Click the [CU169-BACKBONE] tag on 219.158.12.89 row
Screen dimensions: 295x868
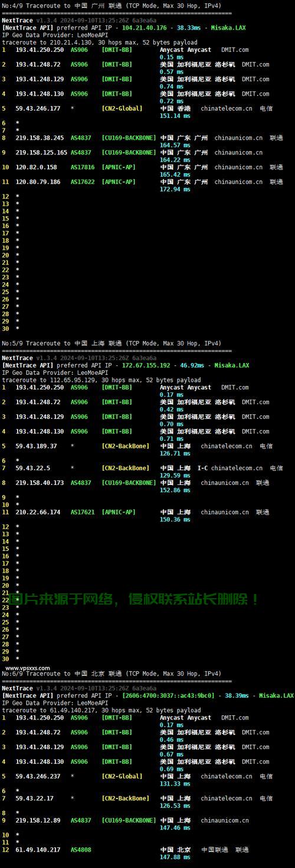[x=129, y=820]
